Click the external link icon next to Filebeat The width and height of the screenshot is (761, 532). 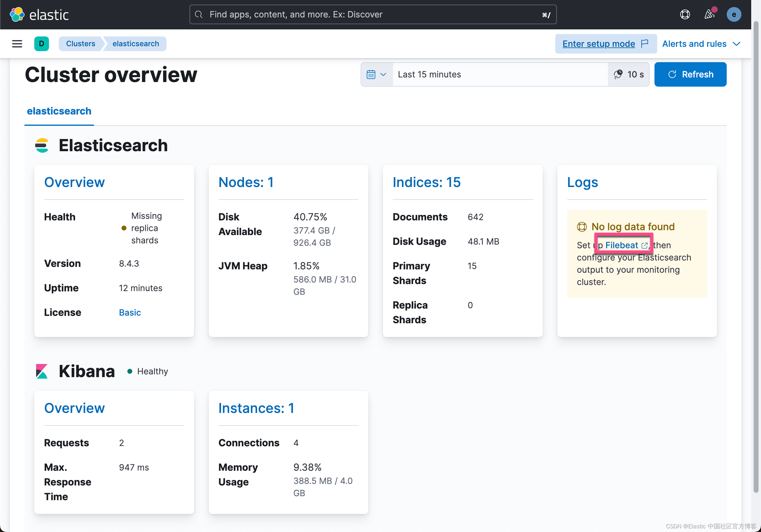[x=644, y=246]
